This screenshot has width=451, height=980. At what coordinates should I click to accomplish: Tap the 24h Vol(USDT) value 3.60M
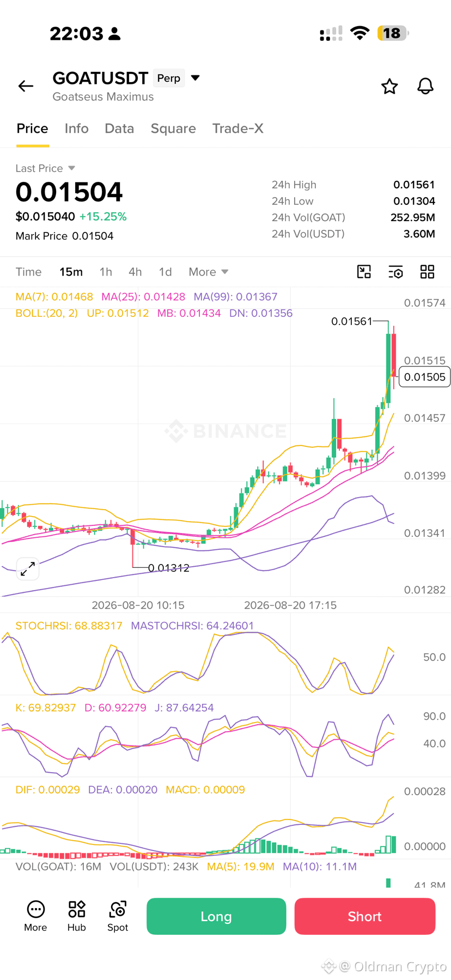(419, 234)
